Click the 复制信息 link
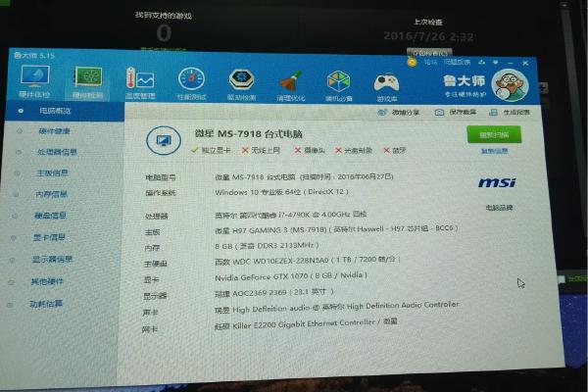Image resolution: width=588 pixels, height=392 pixels. coord(494,151)
